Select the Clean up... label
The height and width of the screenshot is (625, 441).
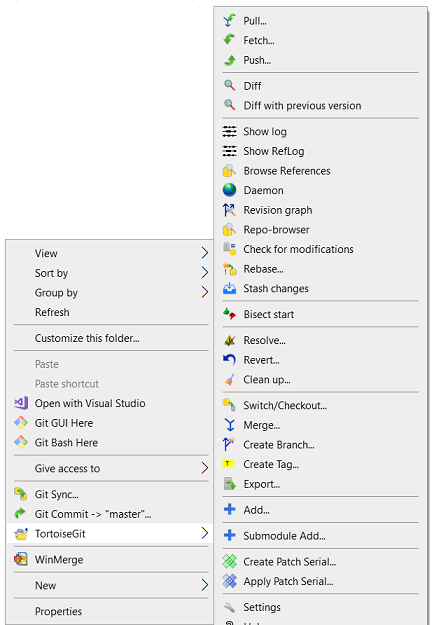pyautogui.click(x=267, y=379)
